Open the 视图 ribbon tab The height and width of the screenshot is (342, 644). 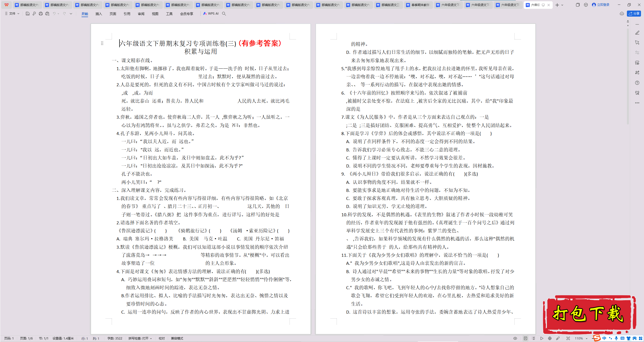(155, 14)
